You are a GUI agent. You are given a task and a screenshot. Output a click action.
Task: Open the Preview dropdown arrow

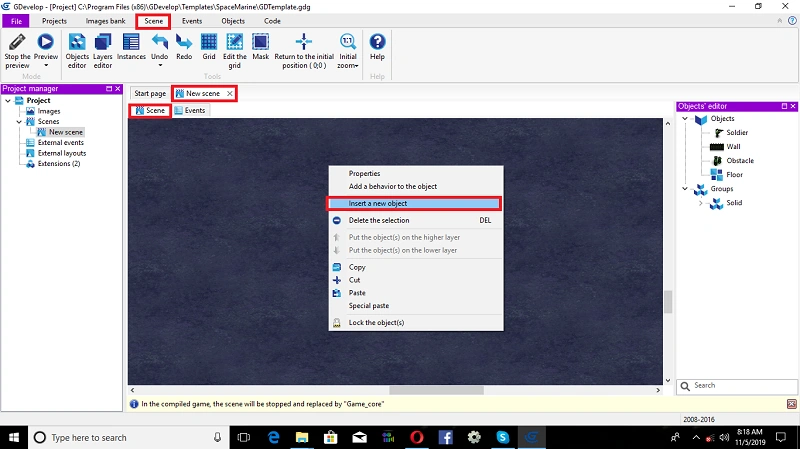tap(46, 65)
